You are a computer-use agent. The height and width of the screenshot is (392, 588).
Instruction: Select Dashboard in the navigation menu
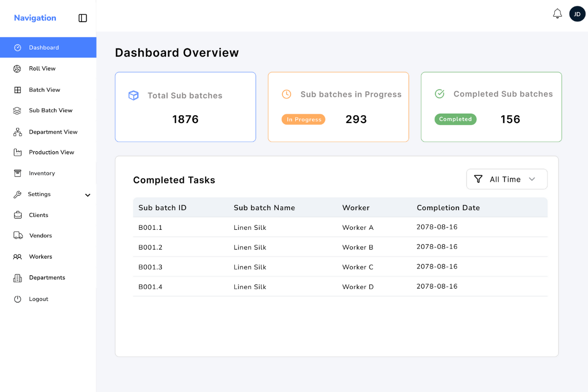(x=44, y=48)
